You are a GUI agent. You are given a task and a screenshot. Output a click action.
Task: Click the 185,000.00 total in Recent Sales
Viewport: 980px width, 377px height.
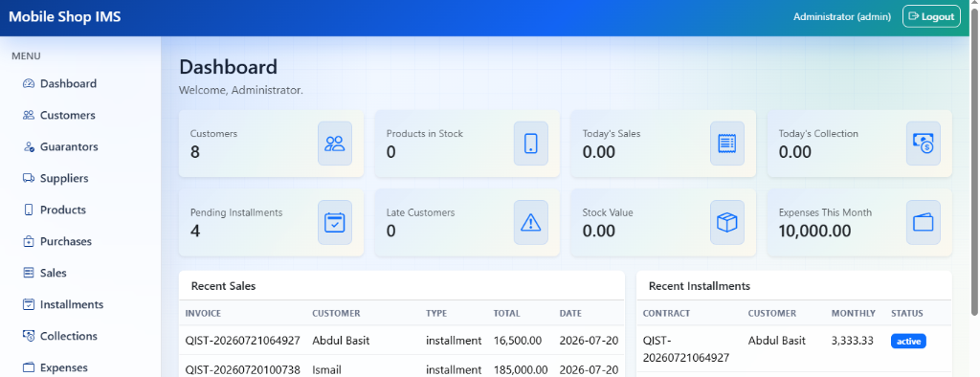521,369
